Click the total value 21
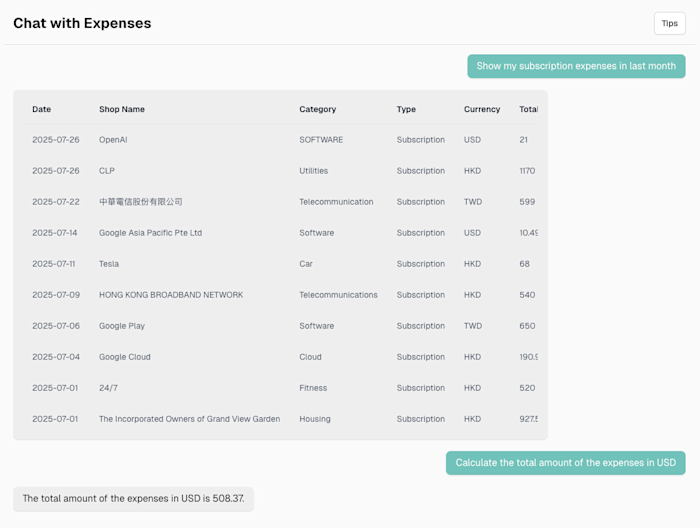The image size is (700, 528). (x=523, y=140)
